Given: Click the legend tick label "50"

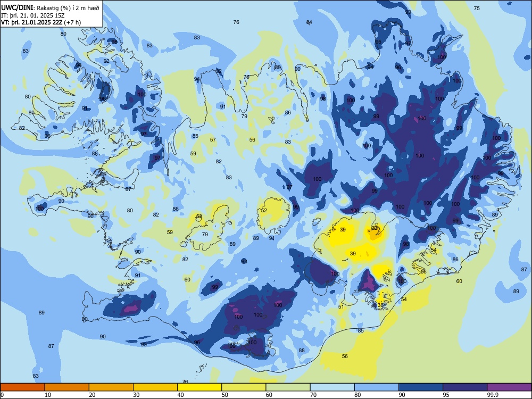Looking at the screenshot, I should 225,395.
